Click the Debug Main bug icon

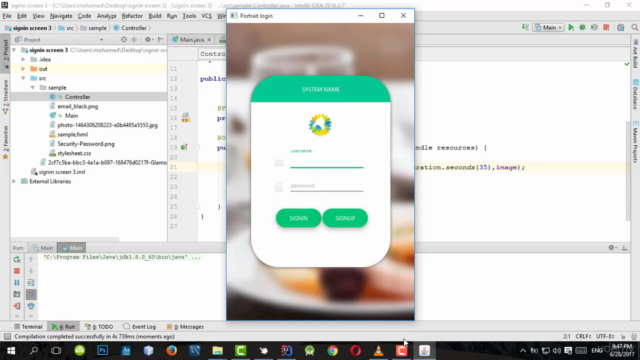coord(582,27)
